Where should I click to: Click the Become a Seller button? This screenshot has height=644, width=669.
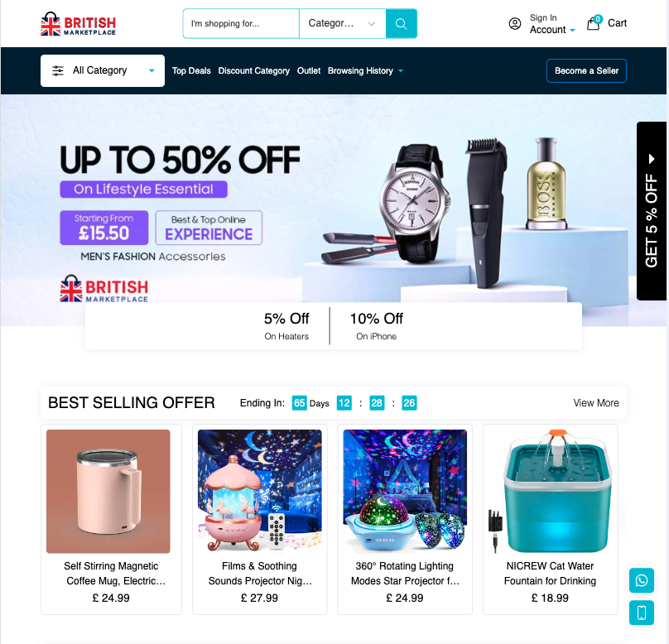click(586, 71)
